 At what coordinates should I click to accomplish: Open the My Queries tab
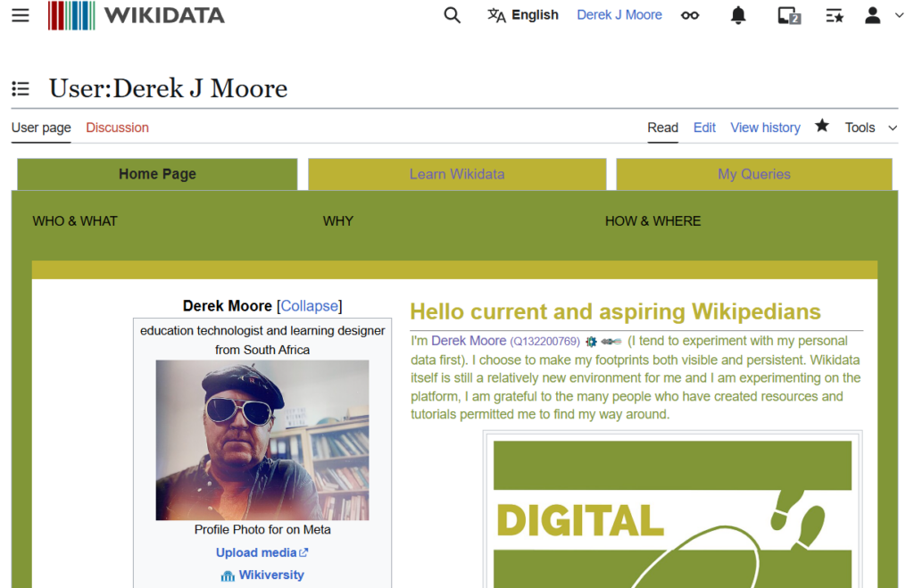click(x=753, y=174)
